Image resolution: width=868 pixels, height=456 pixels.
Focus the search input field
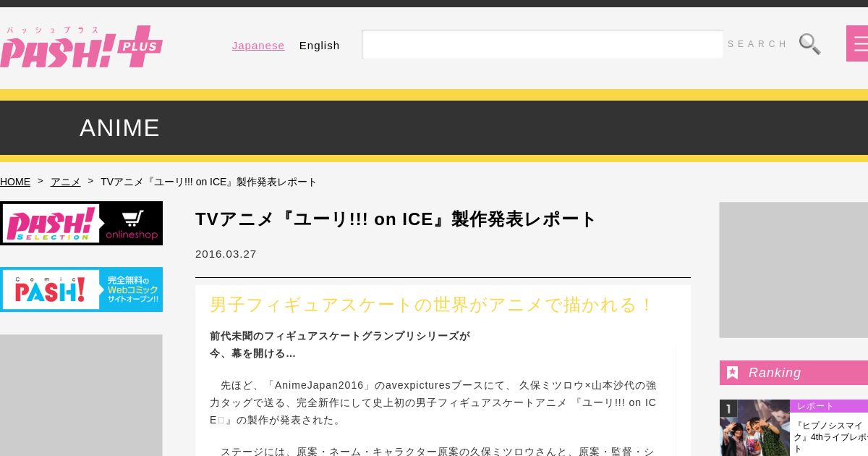(x=542, y=44)
